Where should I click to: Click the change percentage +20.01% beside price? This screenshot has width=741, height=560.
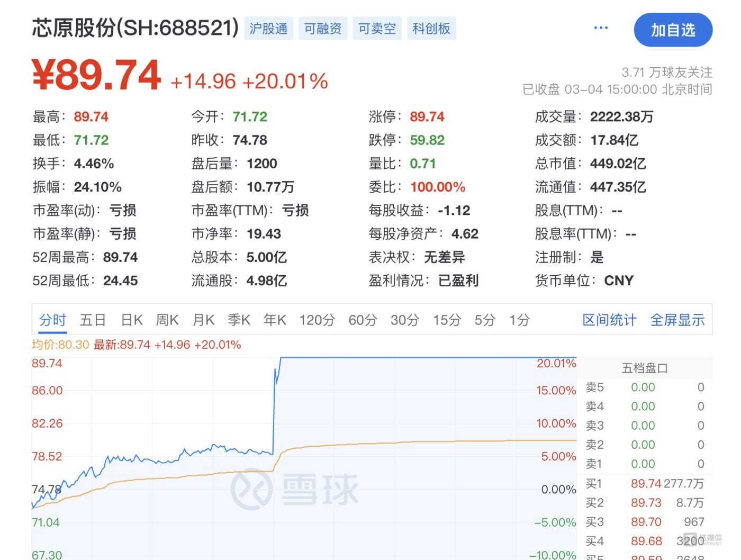coord(285,82)
